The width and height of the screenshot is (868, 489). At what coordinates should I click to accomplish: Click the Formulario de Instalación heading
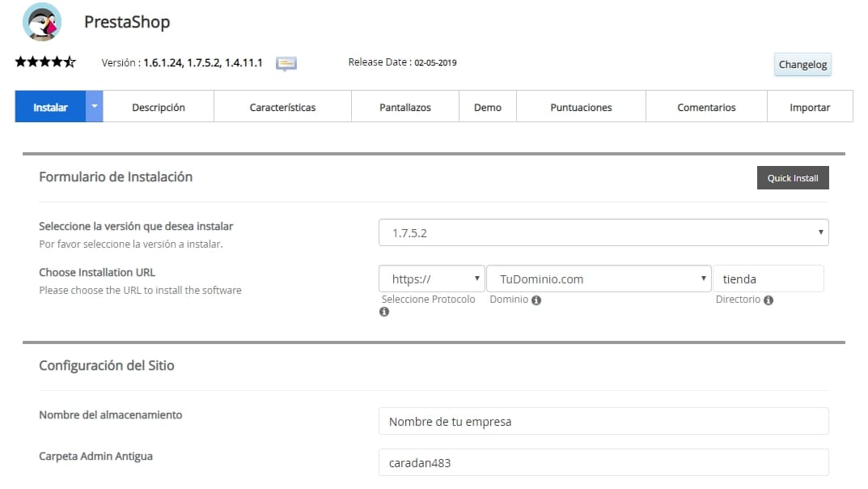116,176
